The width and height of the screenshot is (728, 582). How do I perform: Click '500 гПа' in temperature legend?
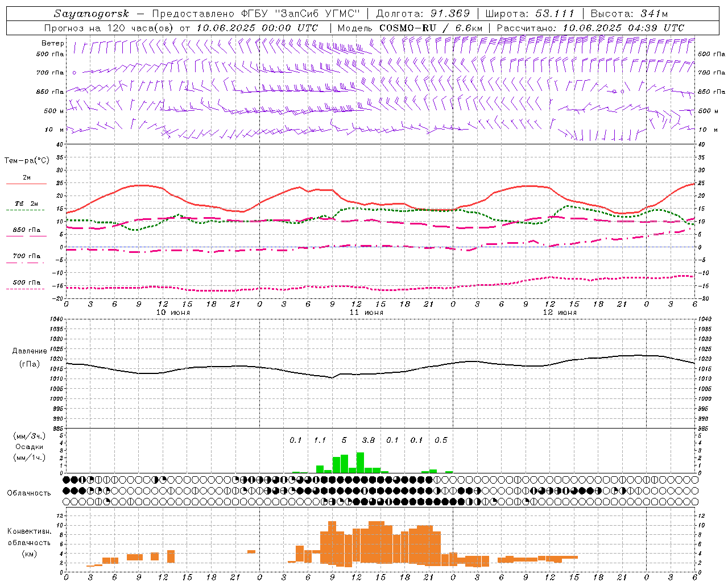coord(27,282)
